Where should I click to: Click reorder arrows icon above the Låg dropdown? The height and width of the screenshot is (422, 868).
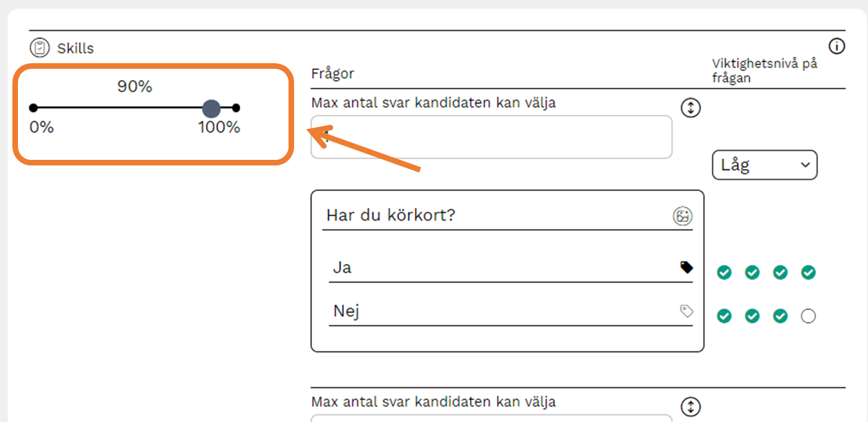690,108
